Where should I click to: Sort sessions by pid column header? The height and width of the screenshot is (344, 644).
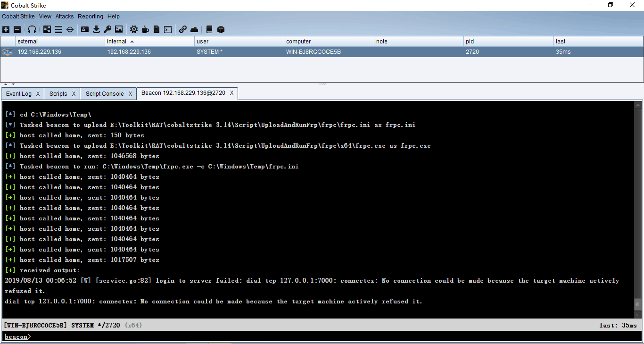(508, 42)
